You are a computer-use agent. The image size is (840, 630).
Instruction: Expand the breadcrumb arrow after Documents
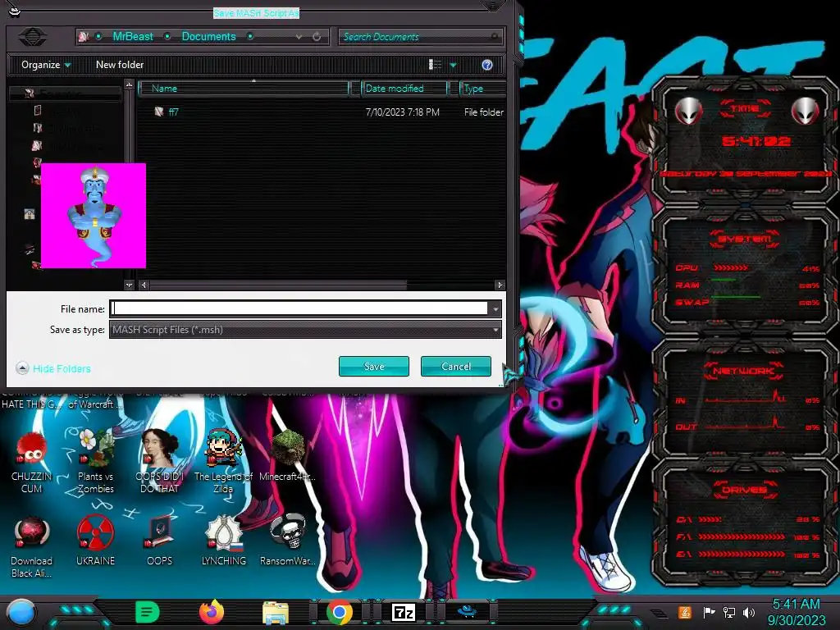(x=250, y=36)
